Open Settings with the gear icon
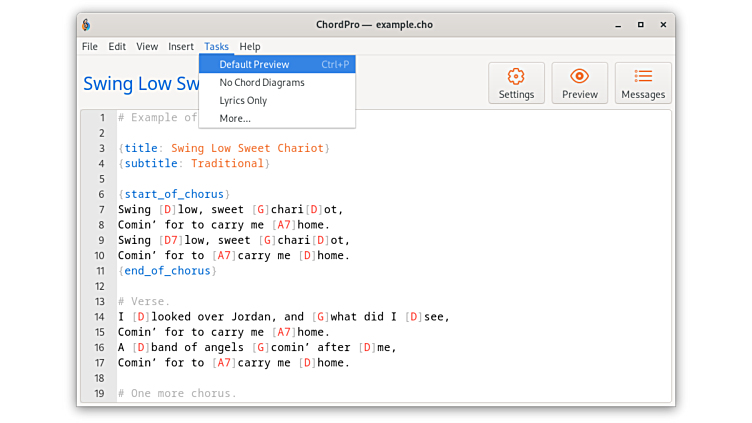The height and width of the screenshot is (423, 752). pyautogui.click(x=516, y=83)
